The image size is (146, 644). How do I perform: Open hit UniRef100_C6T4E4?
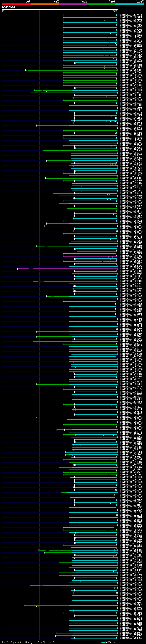point(131,17)
